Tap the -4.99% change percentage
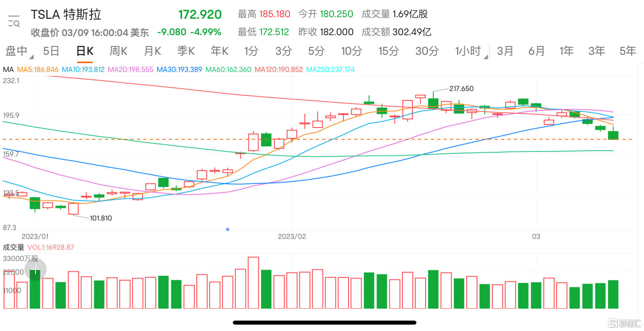Viewport: 644px width, 331px height. [206, 32]
